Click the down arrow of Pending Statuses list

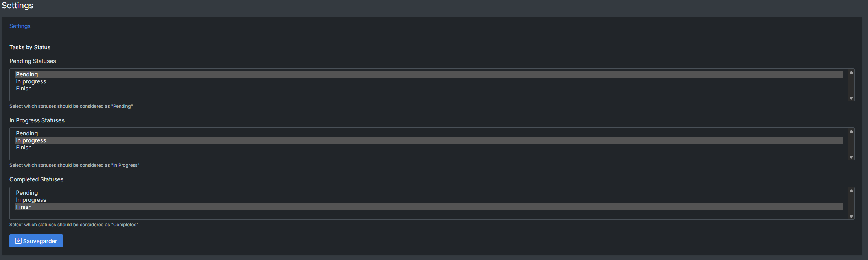coord(851,98)
